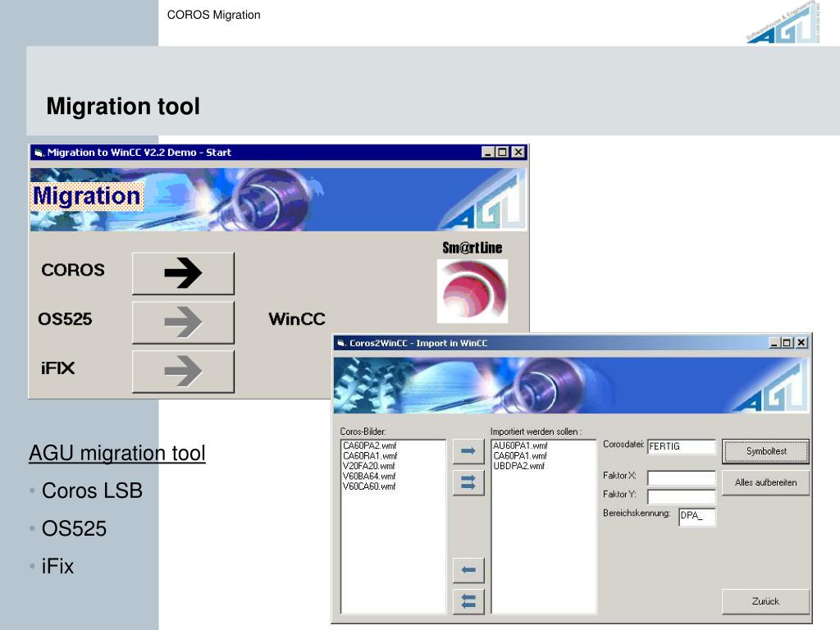Move selected file back with left arrow
840x630 pixels.
468,570
